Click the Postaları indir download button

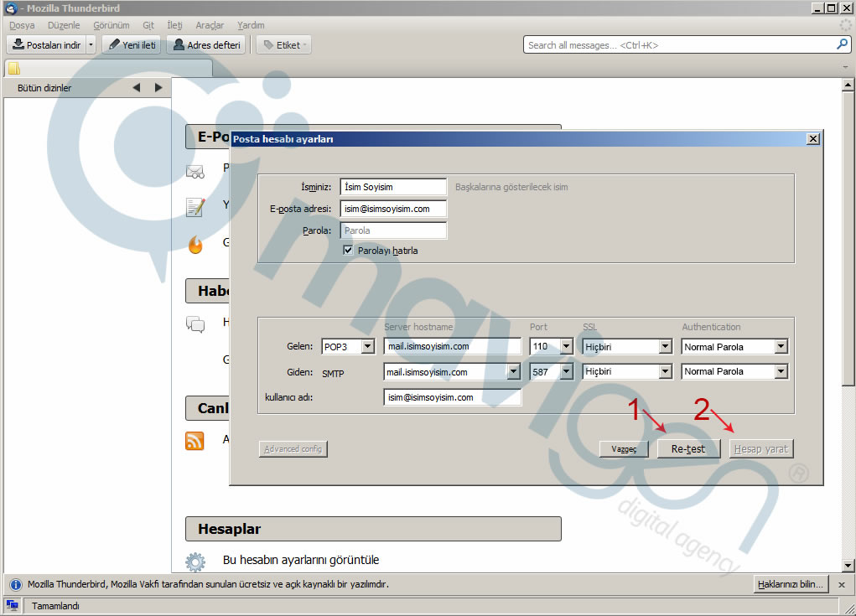46,44
